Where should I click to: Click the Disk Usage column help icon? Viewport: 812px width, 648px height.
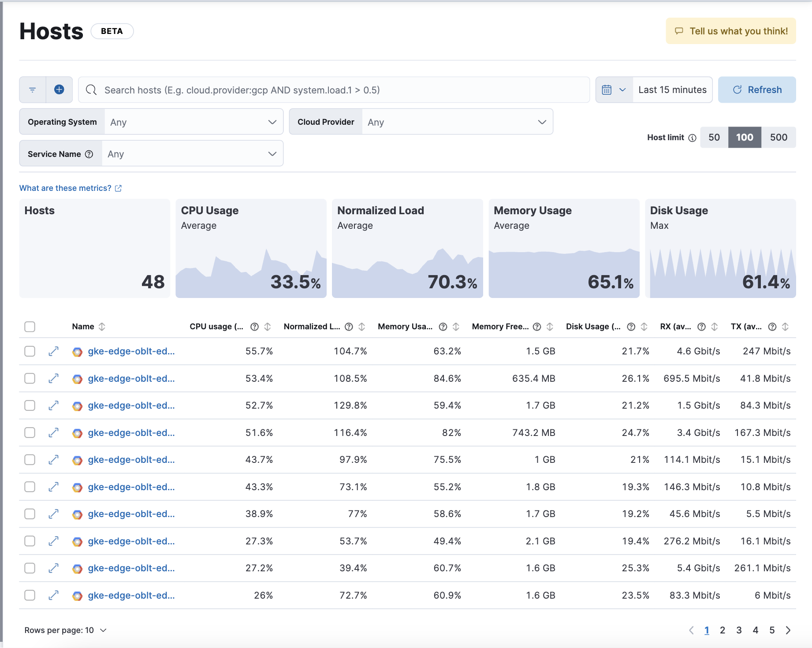(x=631, y=327)
